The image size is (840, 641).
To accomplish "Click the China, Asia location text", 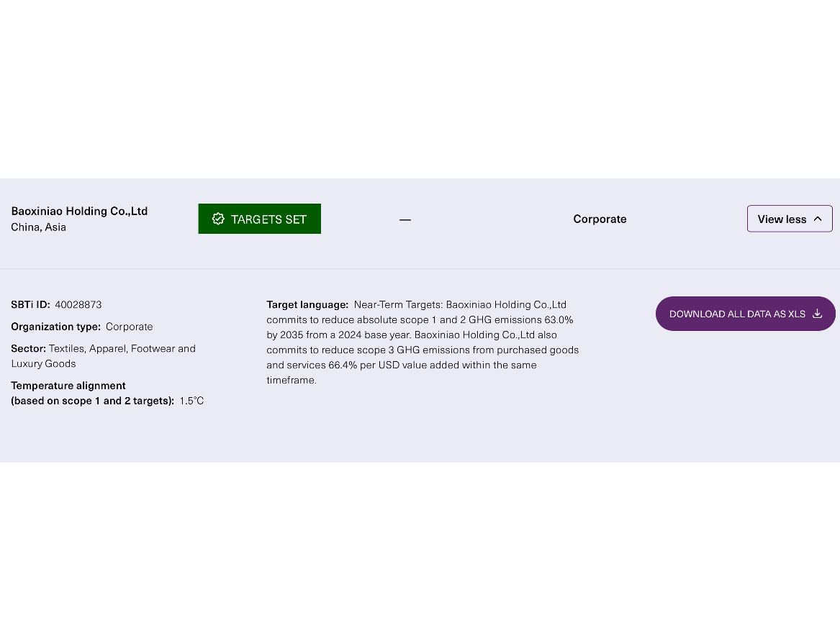I will 39,227.
